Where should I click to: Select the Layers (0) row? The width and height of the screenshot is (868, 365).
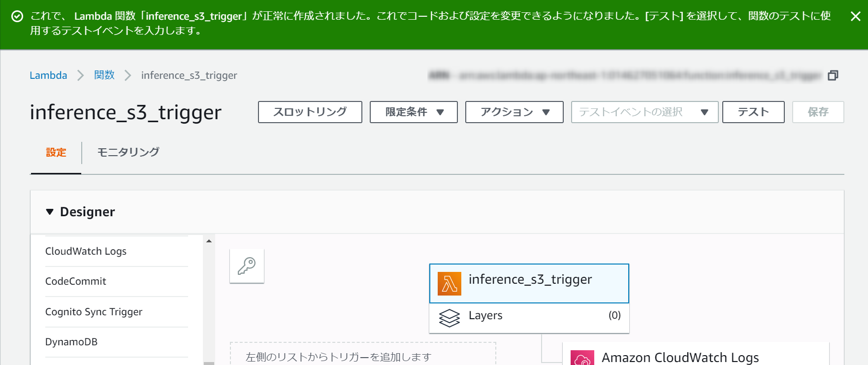(529, 318)
